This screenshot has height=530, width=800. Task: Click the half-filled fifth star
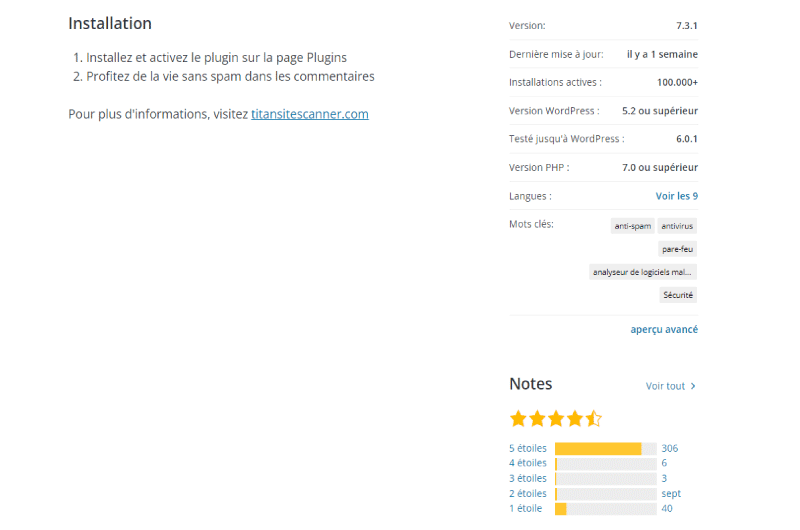pos(594,419)
